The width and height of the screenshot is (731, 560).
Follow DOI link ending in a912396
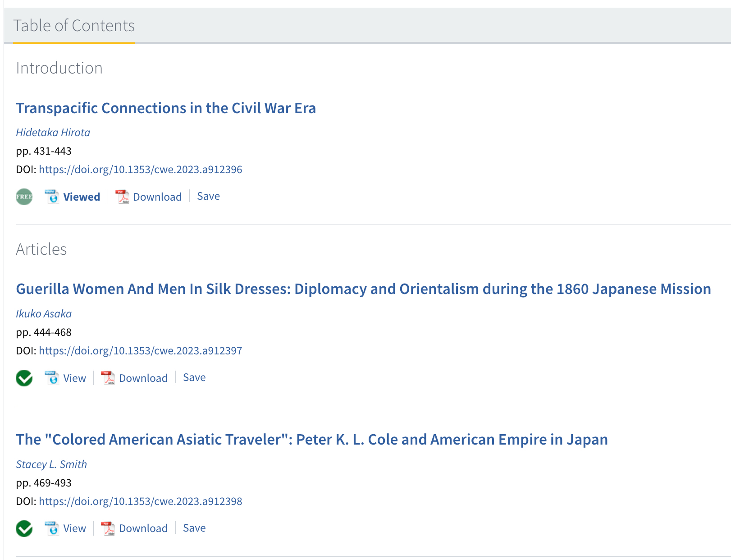pyautogui.click(x=141, y=170)
